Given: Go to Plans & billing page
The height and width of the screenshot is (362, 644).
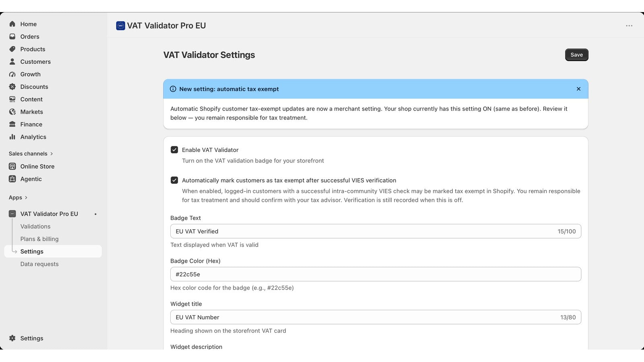Looking at the screenshot, I should point(39,239).
